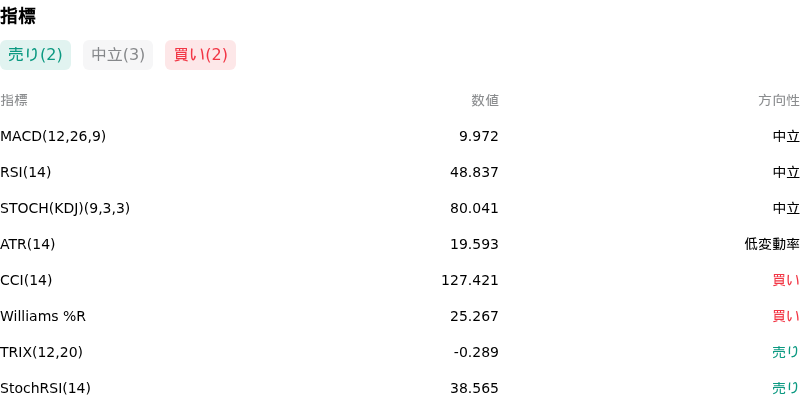Screen dimensions: 800x398
Task: Select the 買い(2) filter chip
Action: 201,55
